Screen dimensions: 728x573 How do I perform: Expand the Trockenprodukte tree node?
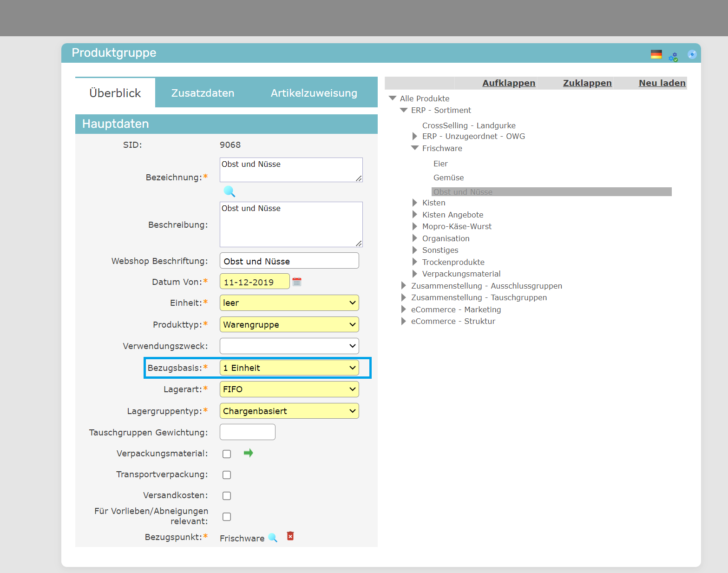click(x=415, y=262)
